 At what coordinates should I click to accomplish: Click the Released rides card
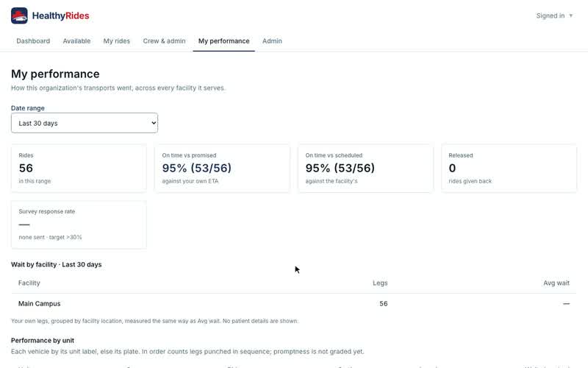[509, 169]
